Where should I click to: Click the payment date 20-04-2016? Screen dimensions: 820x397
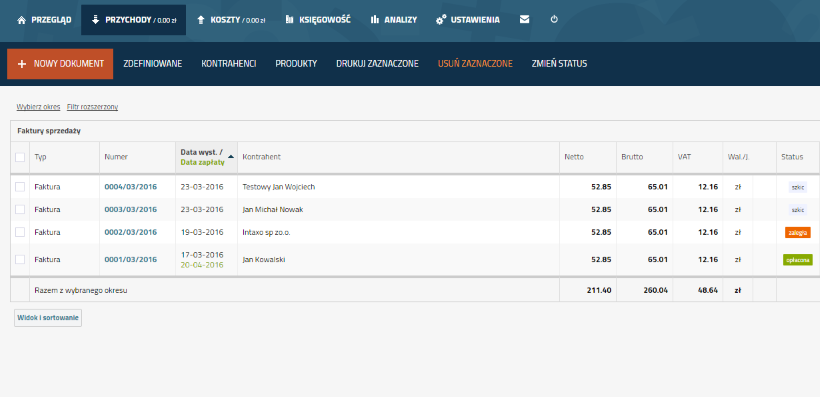click(202, 265)
